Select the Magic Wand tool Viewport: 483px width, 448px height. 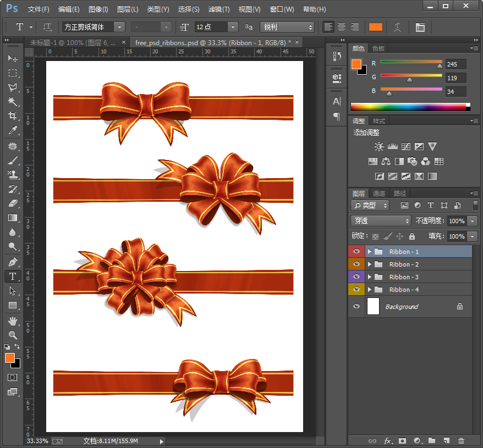pyautogui.click(x=12, y=102)
